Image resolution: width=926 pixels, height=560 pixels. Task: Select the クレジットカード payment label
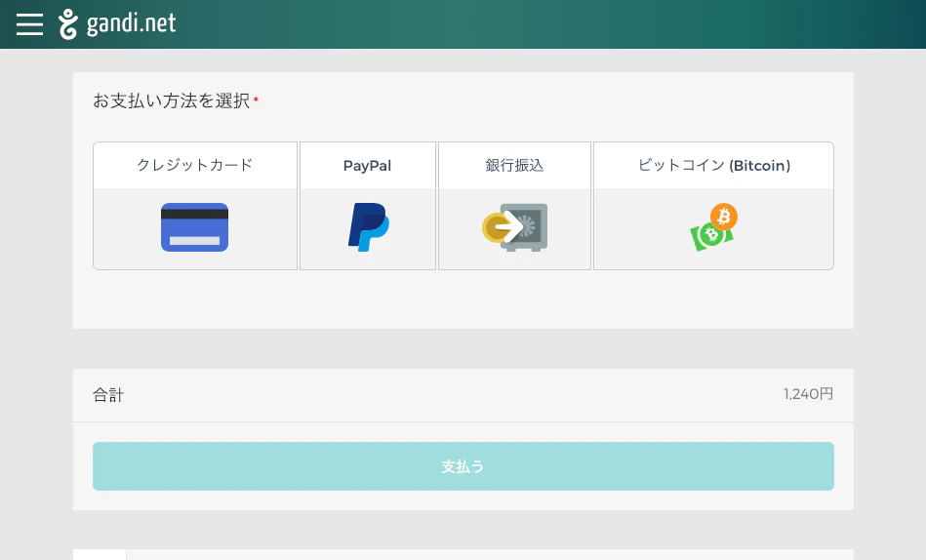pos(195,165)
